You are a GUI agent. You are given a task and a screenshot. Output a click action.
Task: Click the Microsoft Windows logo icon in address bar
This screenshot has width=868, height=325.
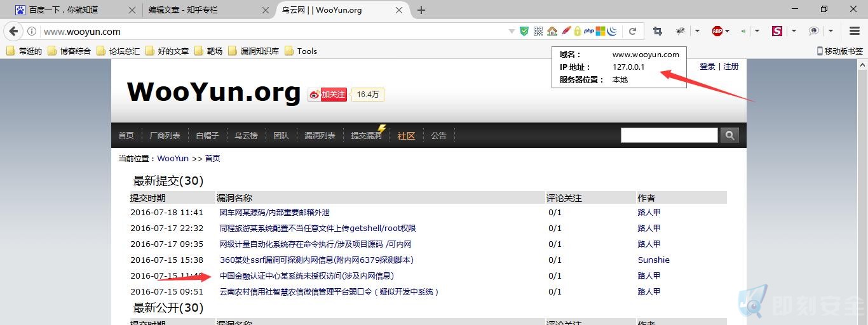click(x=600, y=31)
